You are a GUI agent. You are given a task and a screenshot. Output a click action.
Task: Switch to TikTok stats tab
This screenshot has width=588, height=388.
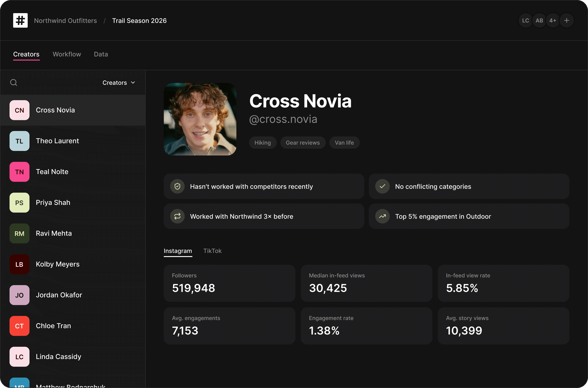coord(212,251)
